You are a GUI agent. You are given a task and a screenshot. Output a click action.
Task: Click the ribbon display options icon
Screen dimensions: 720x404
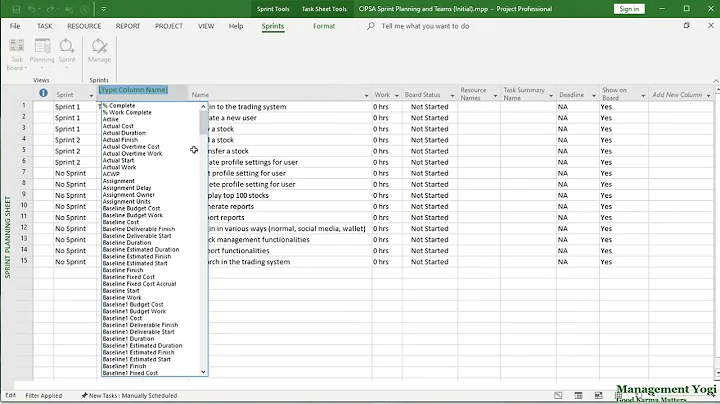click(686, 26)
